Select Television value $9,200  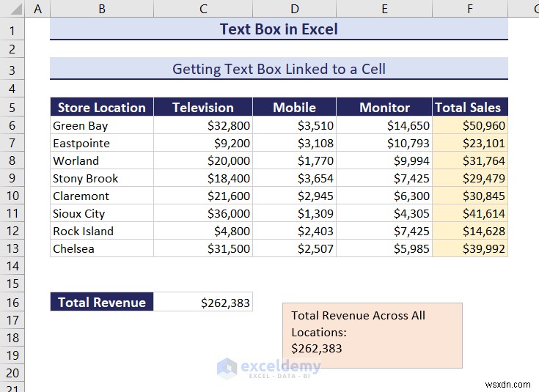tap(203, 143)
